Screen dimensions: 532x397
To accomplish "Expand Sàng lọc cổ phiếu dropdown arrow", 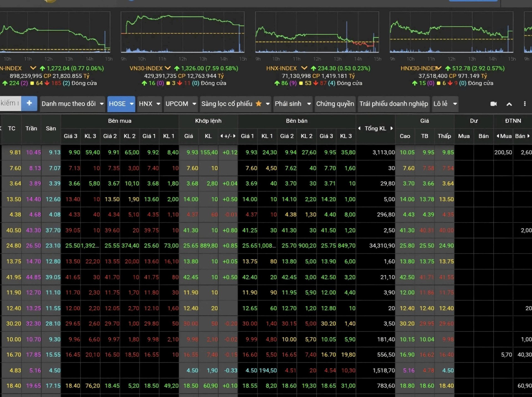I will 268,104.
